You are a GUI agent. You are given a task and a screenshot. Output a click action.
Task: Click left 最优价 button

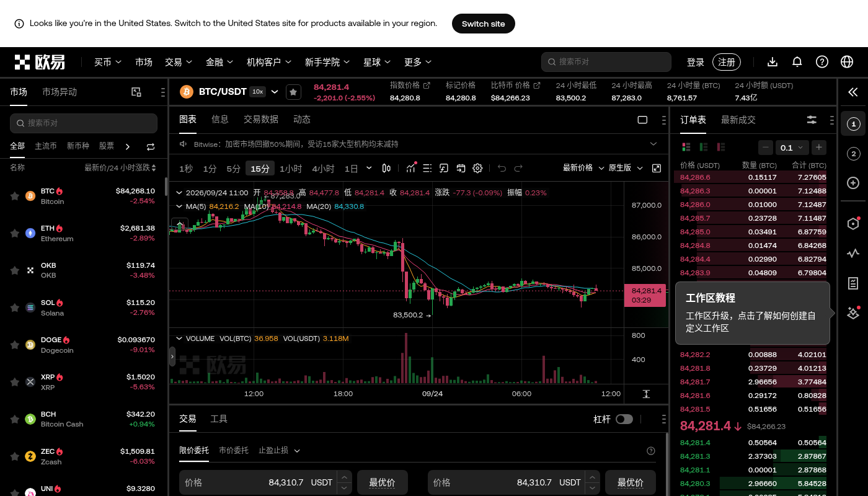coord(383,482)
